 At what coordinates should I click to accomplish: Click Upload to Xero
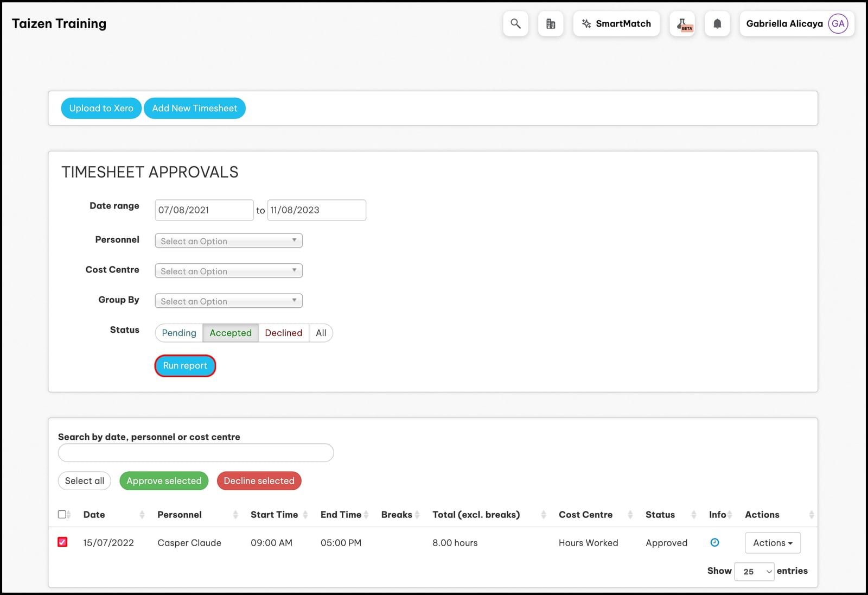[101, 108]
